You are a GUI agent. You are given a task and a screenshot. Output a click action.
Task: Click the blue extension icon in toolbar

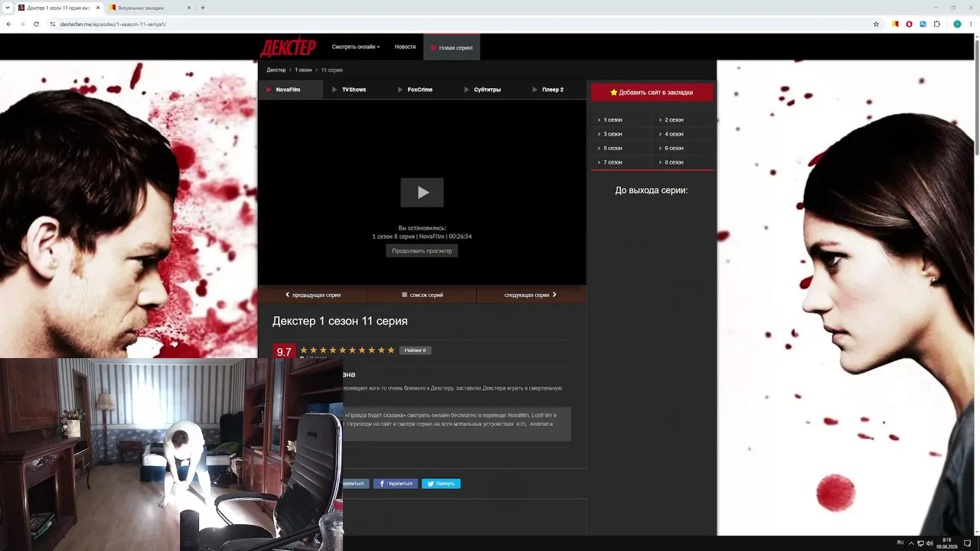pos(923,24)
